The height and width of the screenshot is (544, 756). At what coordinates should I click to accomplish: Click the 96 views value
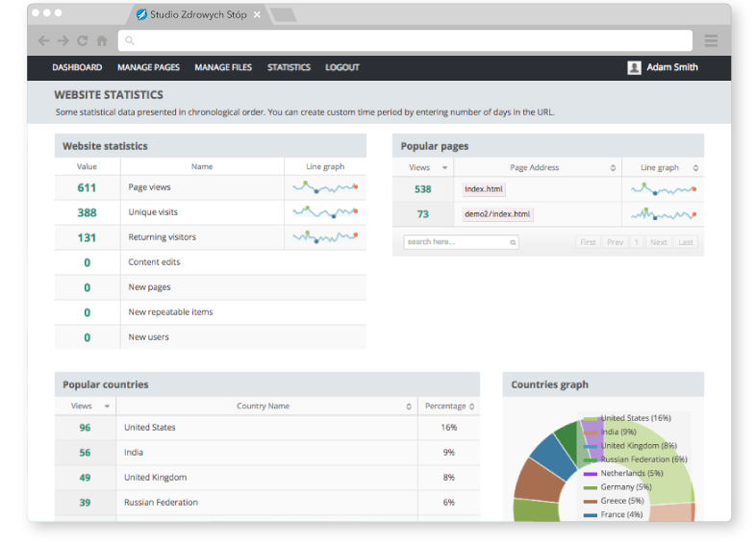pyautogui.click(x=85, y=428)
